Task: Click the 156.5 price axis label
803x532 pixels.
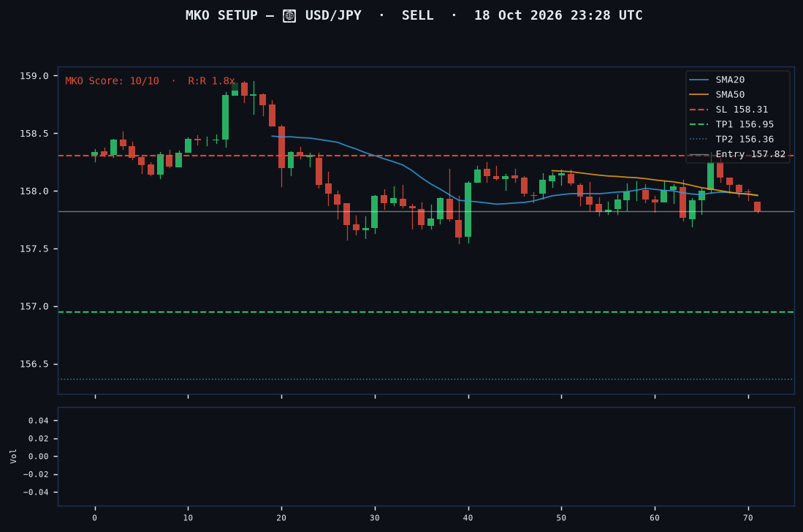Action: (x=34, y=364)
